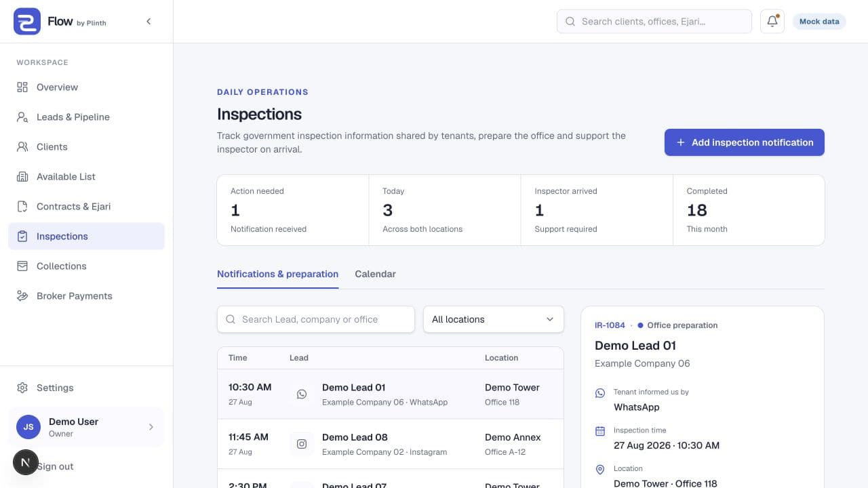
Task: Click the 27 Aug 2026 · 10:30 AM value
Action: 667,445
